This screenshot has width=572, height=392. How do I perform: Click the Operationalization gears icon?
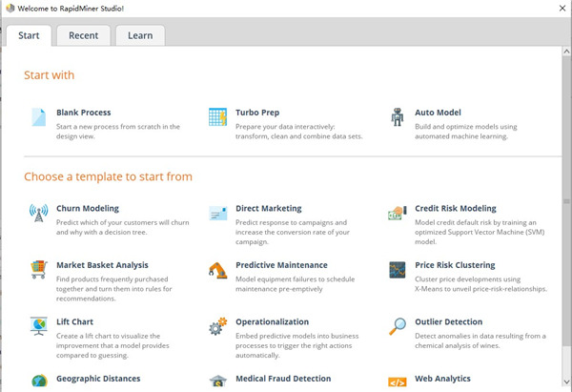coord(217,327)
